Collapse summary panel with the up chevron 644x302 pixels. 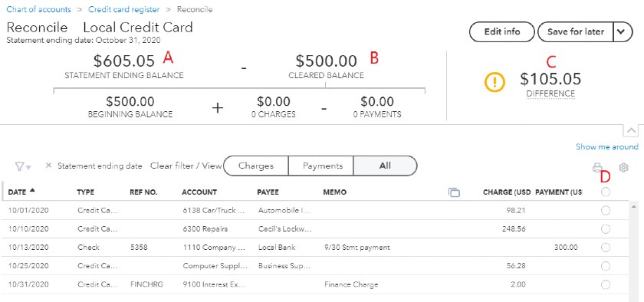pos(631,130)
